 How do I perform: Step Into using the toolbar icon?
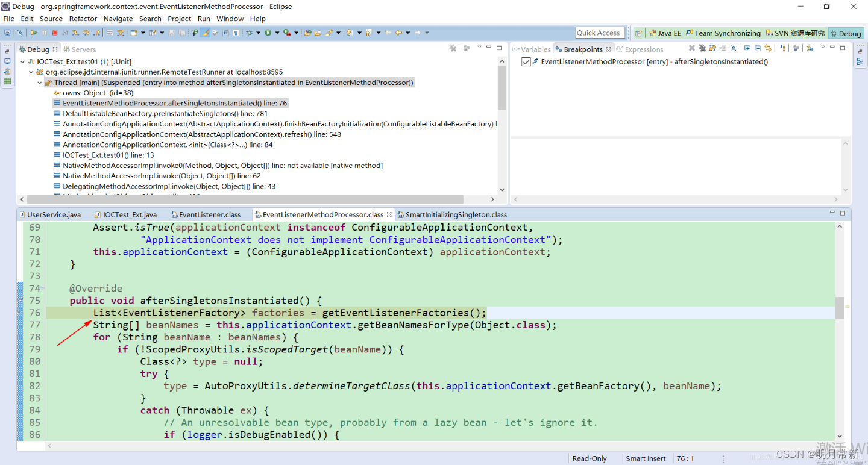(75, 33)
